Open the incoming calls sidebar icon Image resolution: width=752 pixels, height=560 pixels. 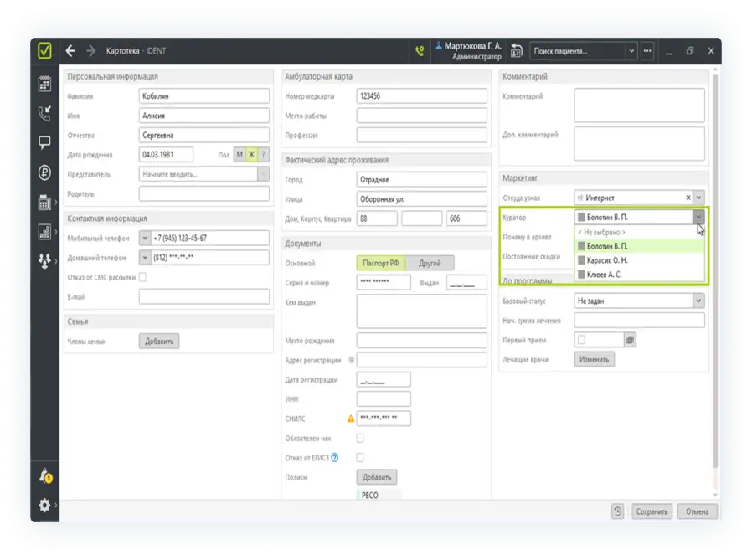(44, 114)
